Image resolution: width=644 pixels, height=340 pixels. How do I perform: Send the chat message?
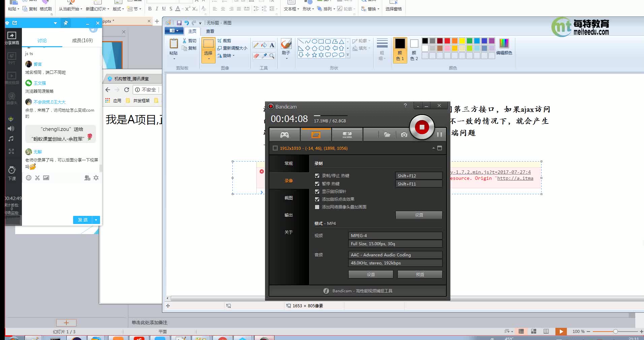[x=83, y=220]
